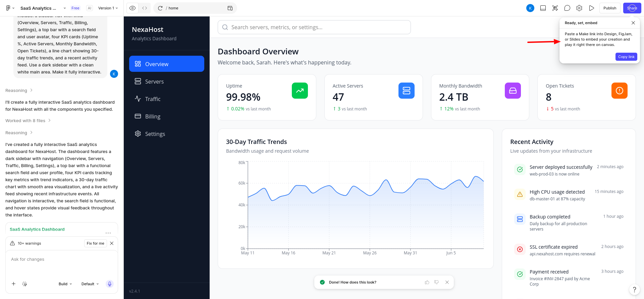The height and width of the screenshot is (299, 644).
Task: Click the sparkle pointer icon in prompt box
Action: [24, 284]
